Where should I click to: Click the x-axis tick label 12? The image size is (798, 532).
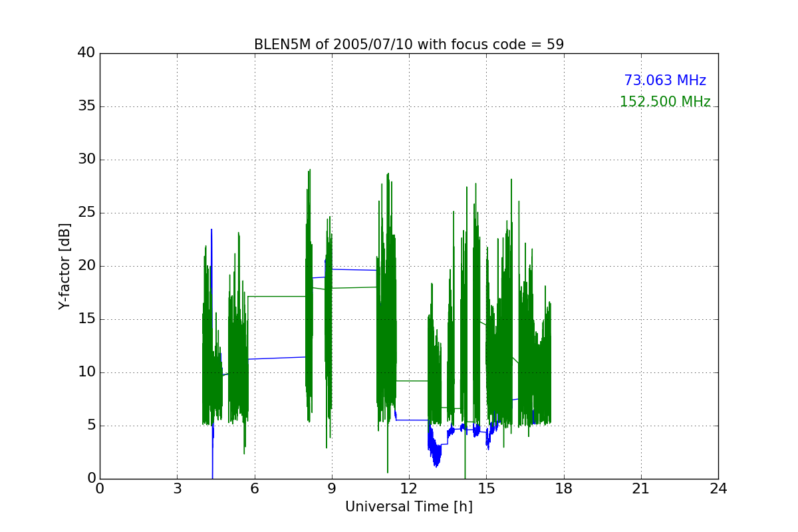tap(409, 488)
